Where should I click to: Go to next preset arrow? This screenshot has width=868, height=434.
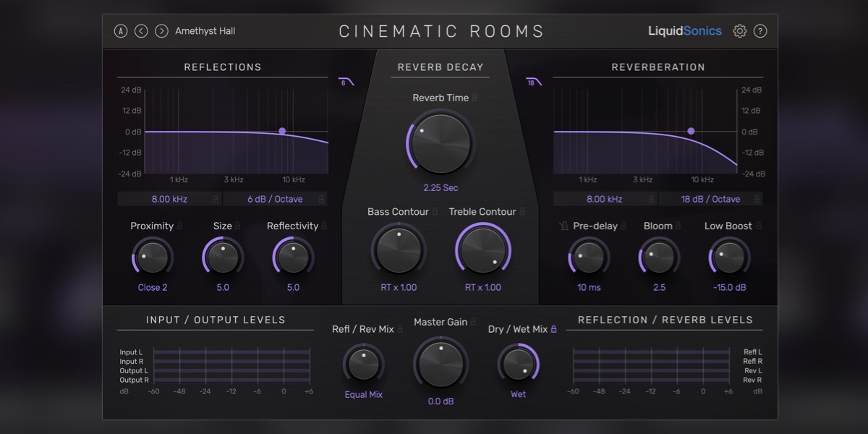161,31
